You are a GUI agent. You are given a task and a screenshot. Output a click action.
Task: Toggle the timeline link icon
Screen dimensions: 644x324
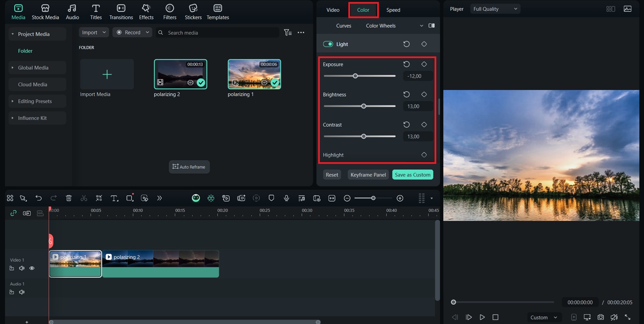pyautogui.click(x=13, y=213)
